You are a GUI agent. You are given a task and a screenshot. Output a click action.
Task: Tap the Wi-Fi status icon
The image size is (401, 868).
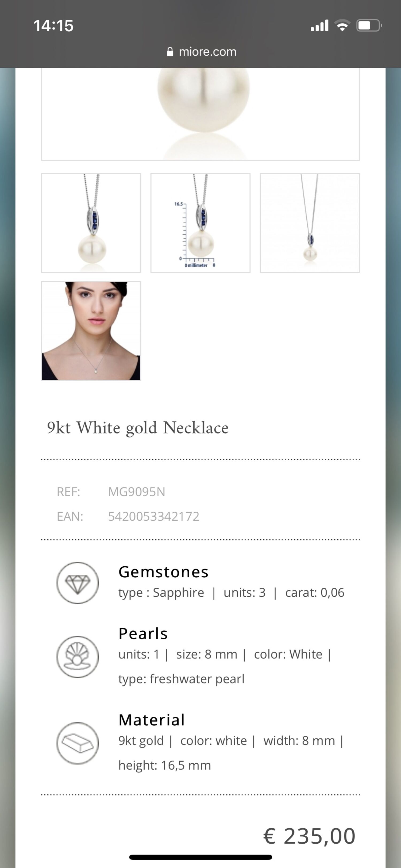point(342,26)
